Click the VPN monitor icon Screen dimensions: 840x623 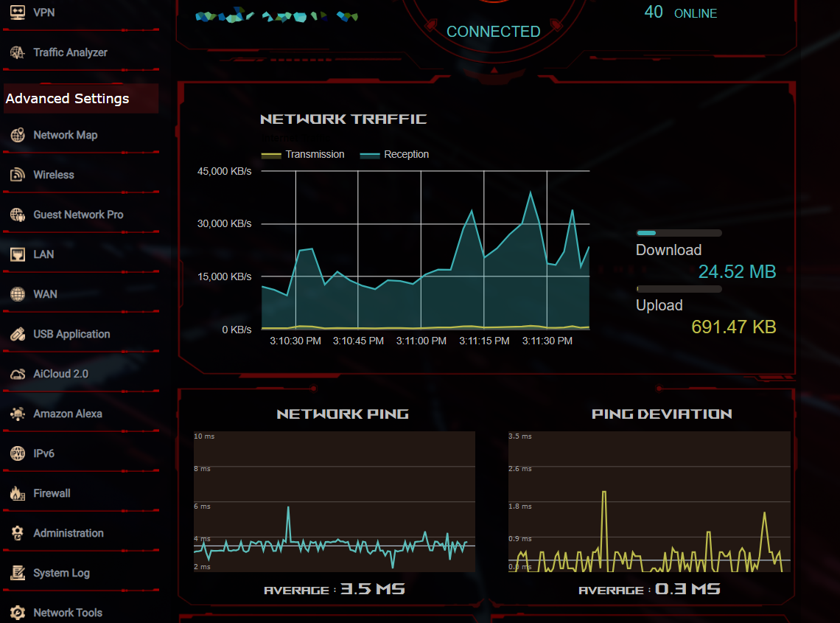coord(18,13)
